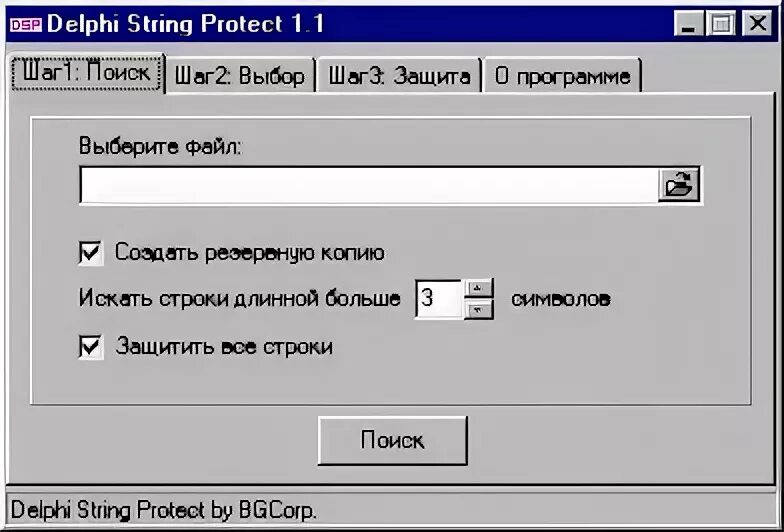Minimize the Delphi String Protect window

click(689, 24)
